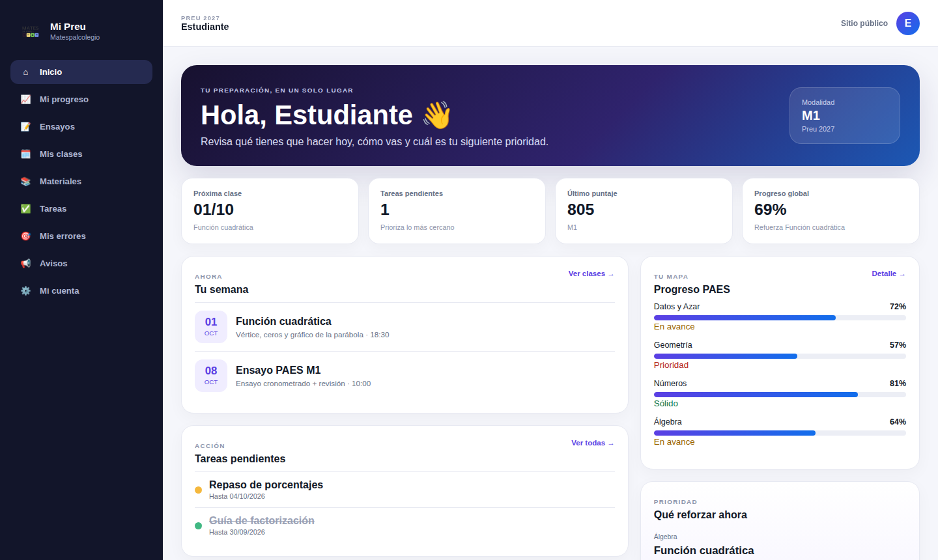Open the user avatar labeled E
The width and height of the screenshot is (938, 560).
(x=908, y=23)
